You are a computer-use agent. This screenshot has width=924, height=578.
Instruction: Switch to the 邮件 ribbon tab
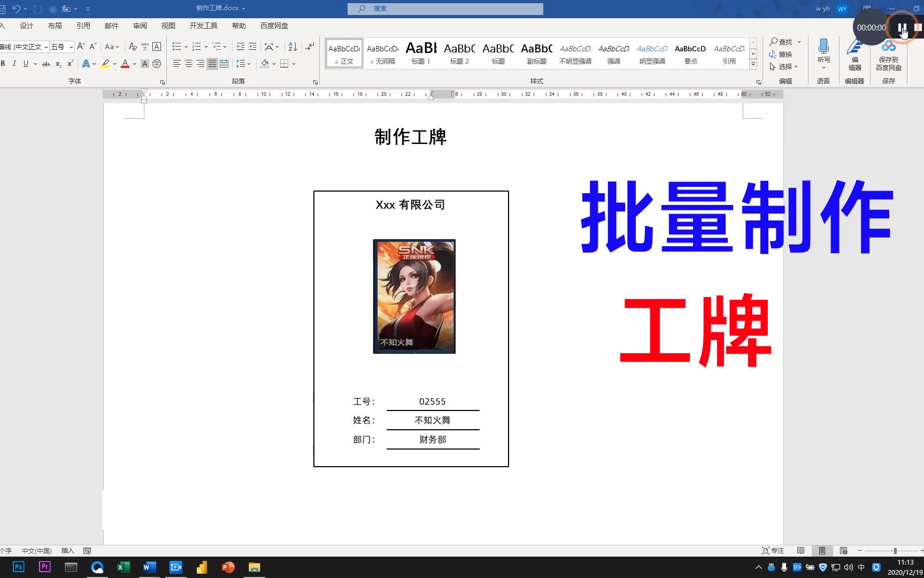tap(112, 25)
